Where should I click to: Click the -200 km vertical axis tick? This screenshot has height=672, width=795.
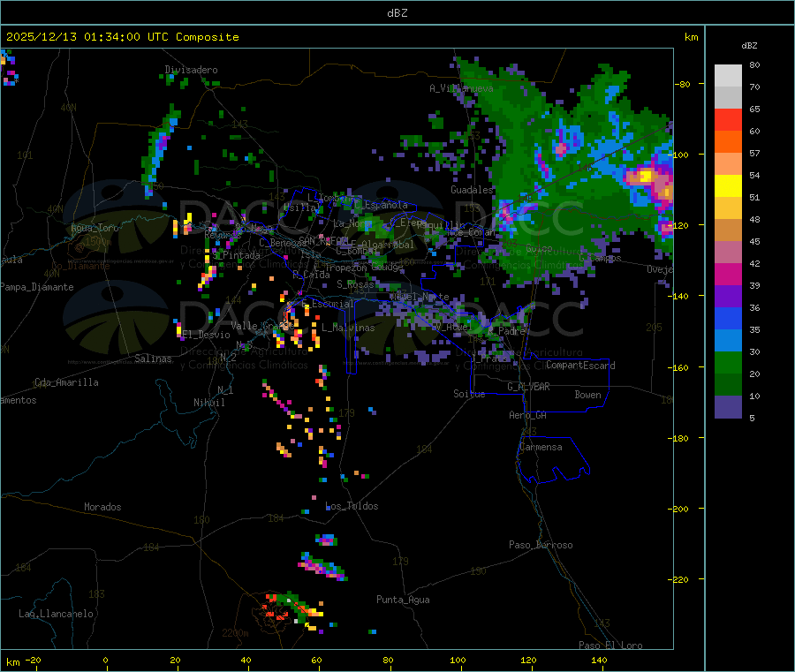(x=680, y=509)
